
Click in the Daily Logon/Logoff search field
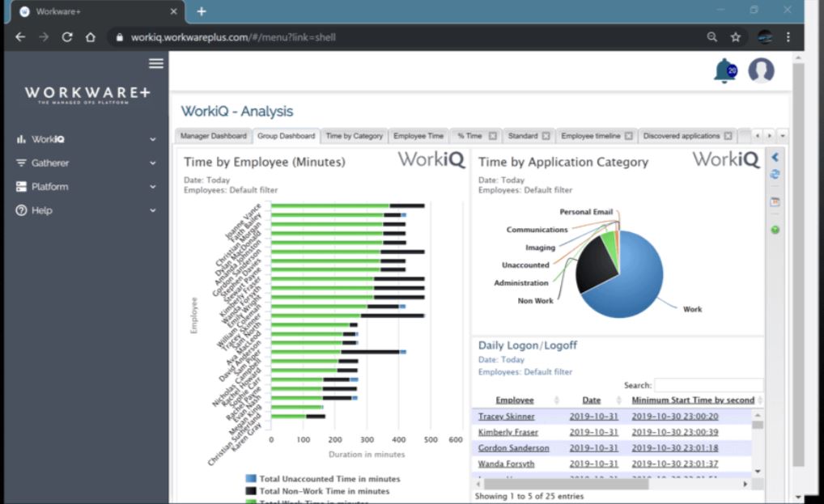[708, 385]
